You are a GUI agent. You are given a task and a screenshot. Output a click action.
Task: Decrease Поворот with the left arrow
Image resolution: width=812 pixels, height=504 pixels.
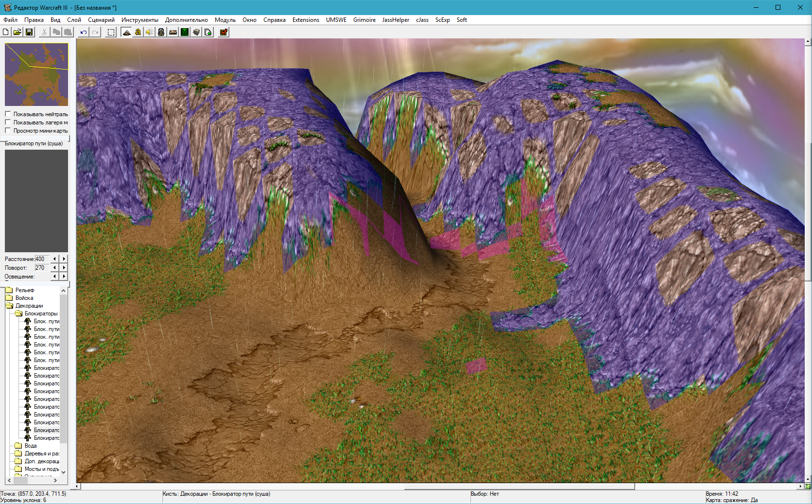tap(54, 268)
